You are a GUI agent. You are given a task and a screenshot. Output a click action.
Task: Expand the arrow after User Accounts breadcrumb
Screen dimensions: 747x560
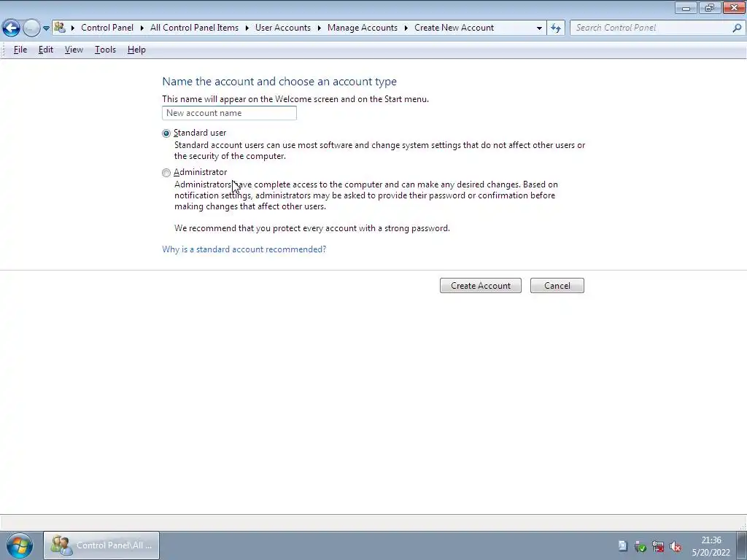(x=320, y=28)
